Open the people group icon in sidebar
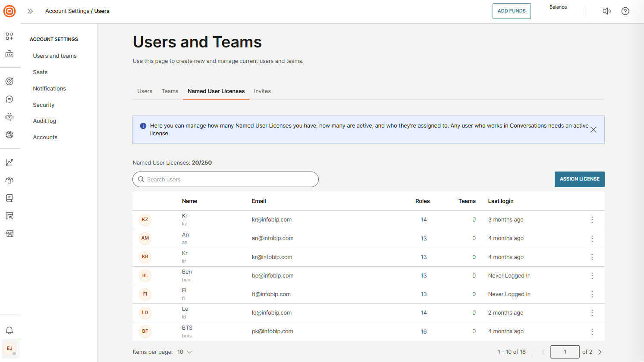This screenshot has height=362, width=644. (x=9, y=180)
